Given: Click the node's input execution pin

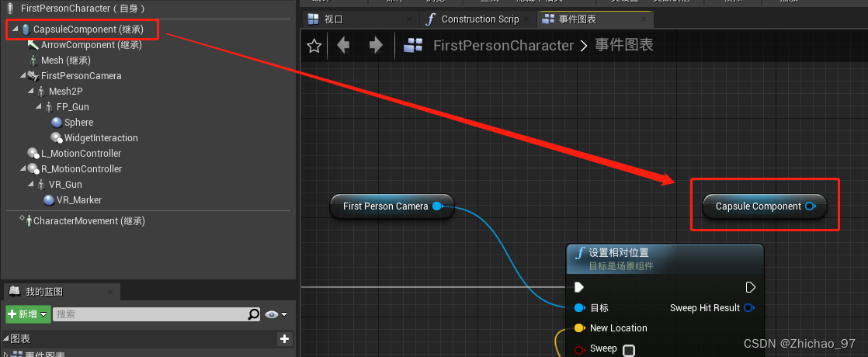Looking at the screenshot, I should coord(579,287).
